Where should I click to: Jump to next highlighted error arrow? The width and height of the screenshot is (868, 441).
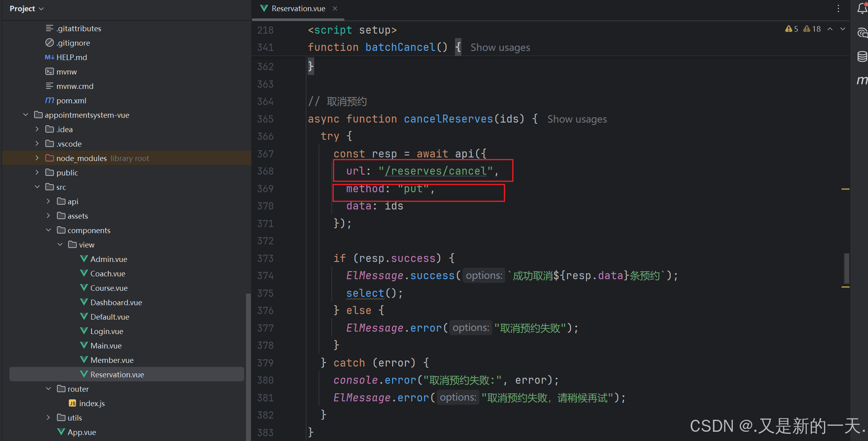click(x=842, y=29)
